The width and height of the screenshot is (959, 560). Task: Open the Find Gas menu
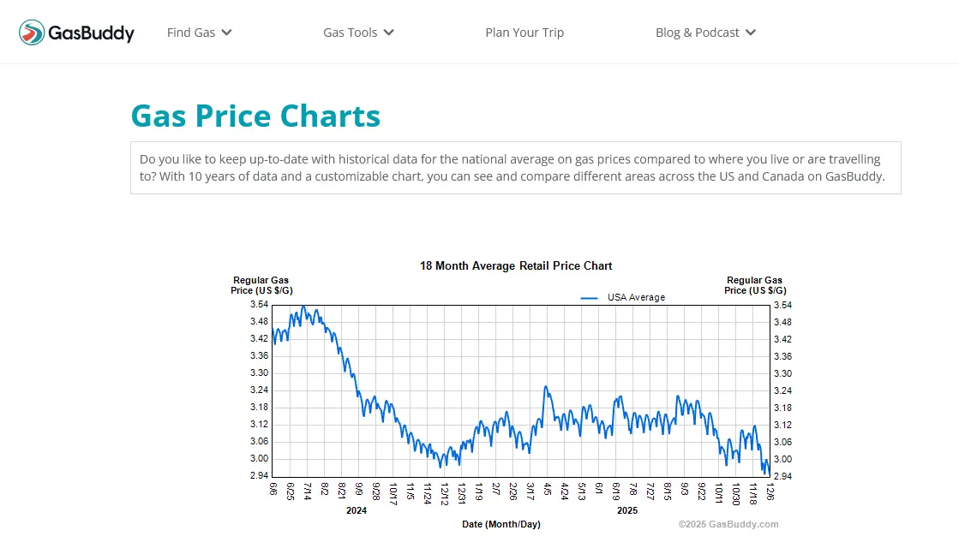[191, 33]
